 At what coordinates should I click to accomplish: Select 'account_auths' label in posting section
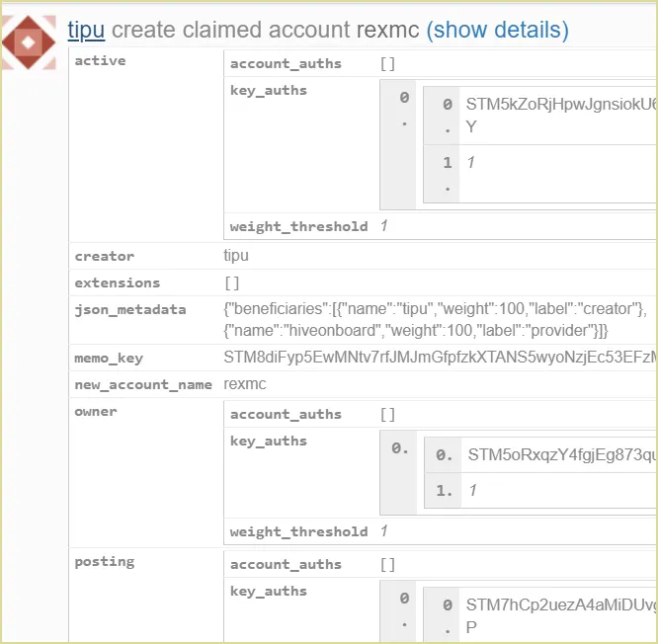pos(286,565)
